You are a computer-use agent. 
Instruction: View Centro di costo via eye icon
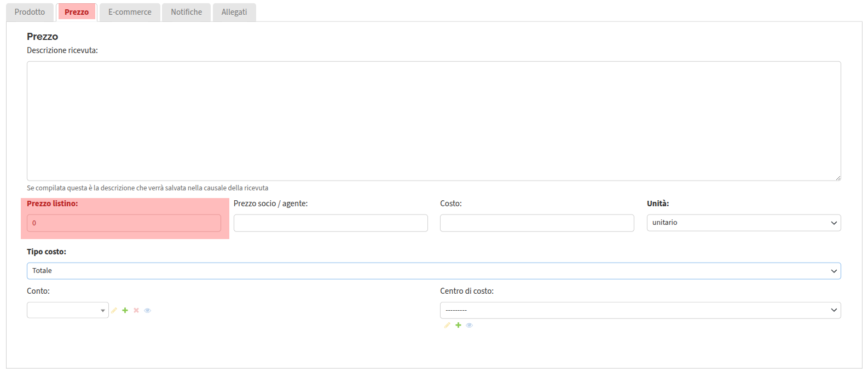point(469,325)
